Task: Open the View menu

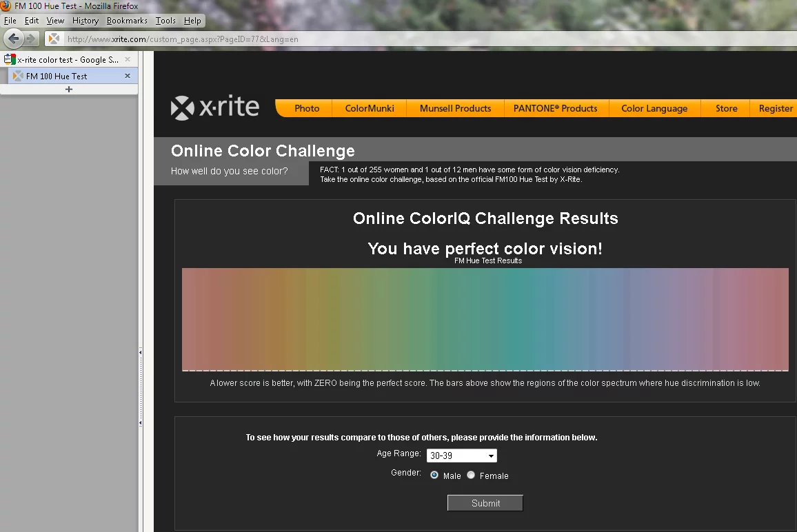Action: pyautogui.click(x=55, y=20)
